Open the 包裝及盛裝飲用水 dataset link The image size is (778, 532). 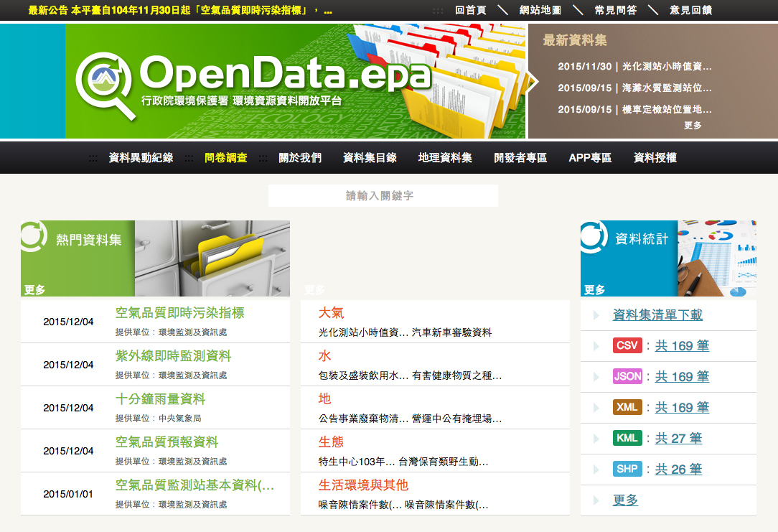click(x=363, y=375)
